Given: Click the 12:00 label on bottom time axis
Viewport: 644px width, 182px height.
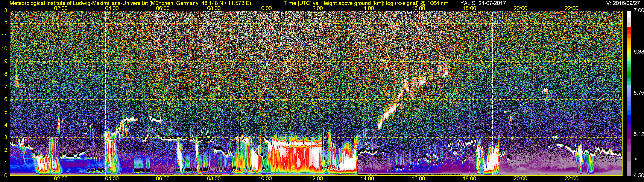Looking at the screenshot, I should (x=316, y=179).
